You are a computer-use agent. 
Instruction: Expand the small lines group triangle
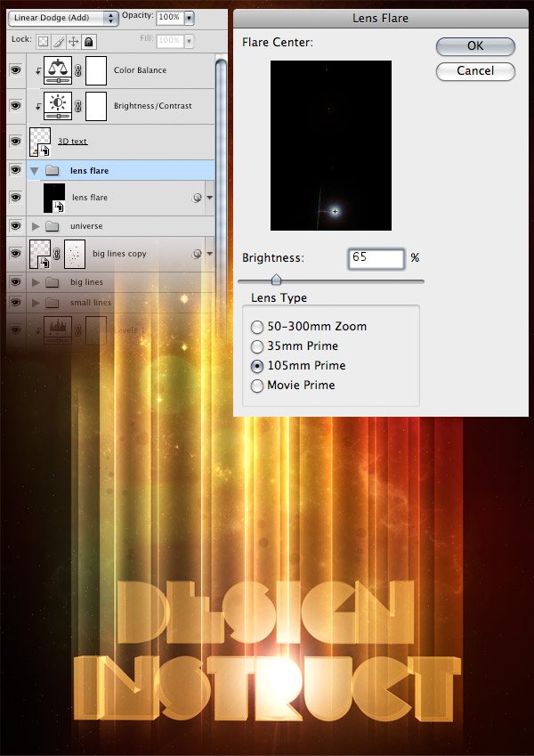pyautogui.click(x=36, y=303)
